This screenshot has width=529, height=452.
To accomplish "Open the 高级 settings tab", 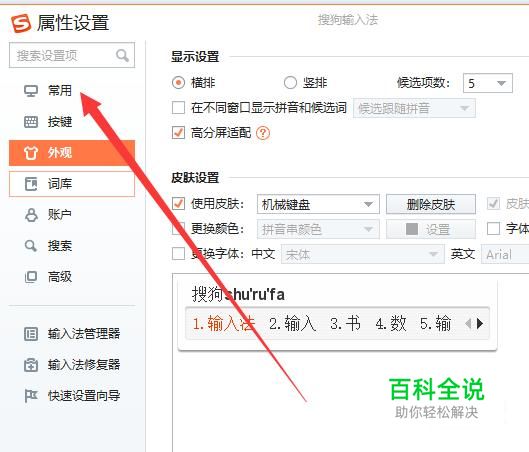I will click(72, 277).
